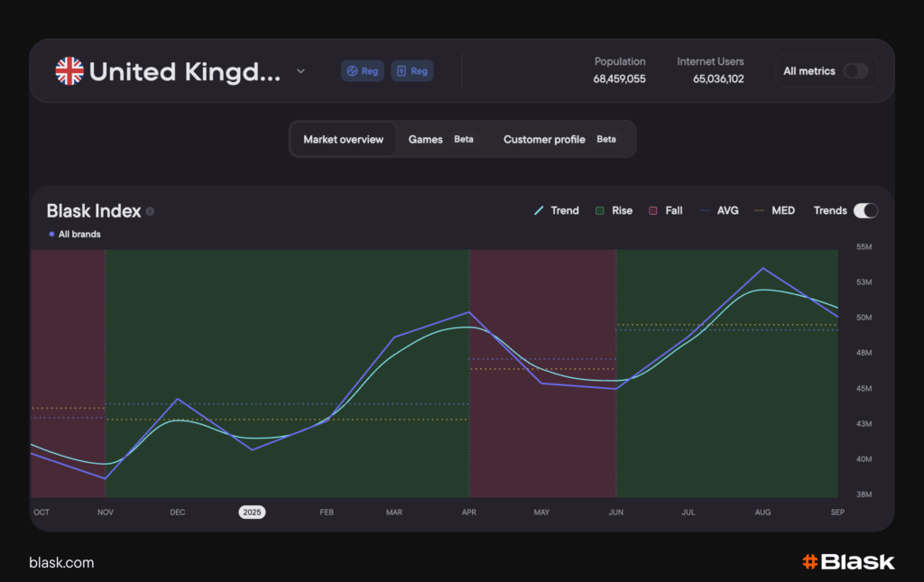924x582 pixels.
Task: Select the 2025 marker on timeline
Action: click(252, 513)
